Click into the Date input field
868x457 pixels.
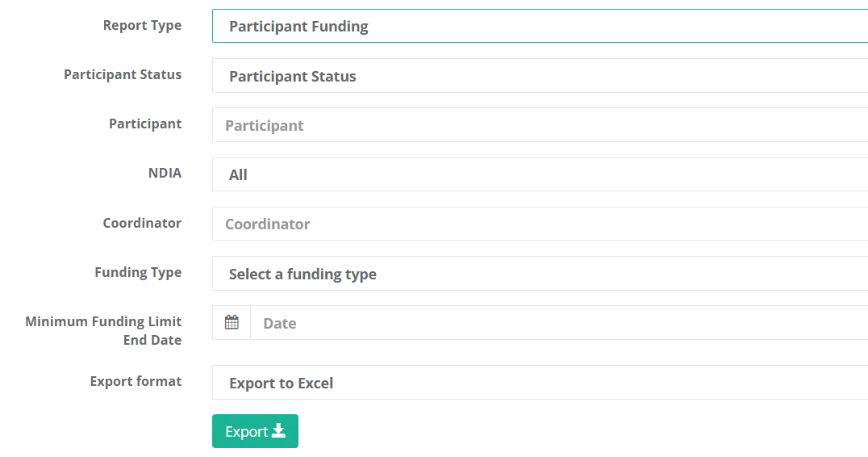(559, 323)
